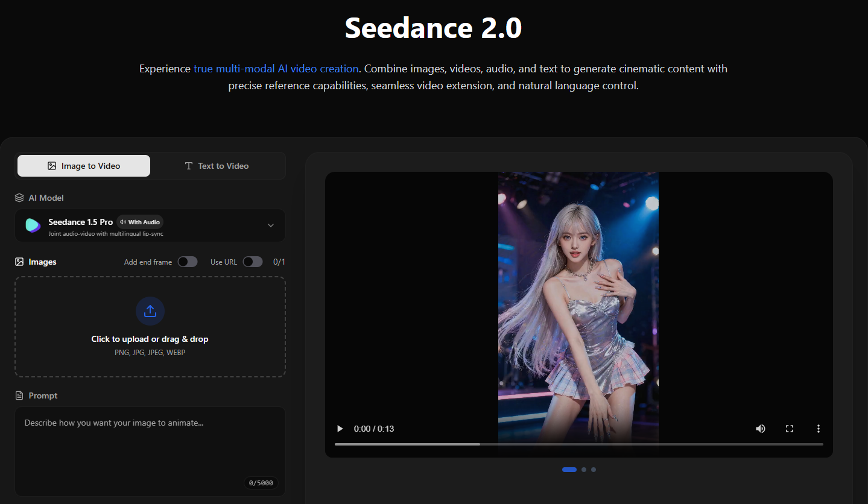Seek on the video progress bar
Screen dimensions: 868x504
(578, 444)
